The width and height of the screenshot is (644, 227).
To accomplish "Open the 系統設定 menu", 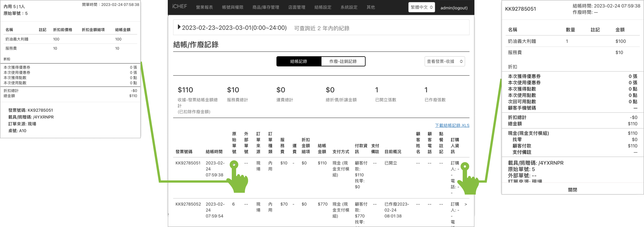I will click(x=349, y=7).
